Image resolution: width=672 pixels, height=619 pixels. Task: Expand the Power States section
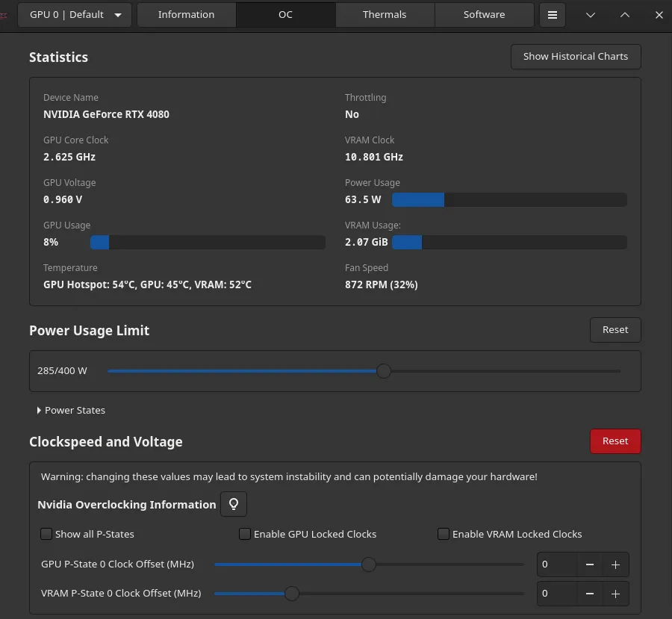[x=71, y=410]
